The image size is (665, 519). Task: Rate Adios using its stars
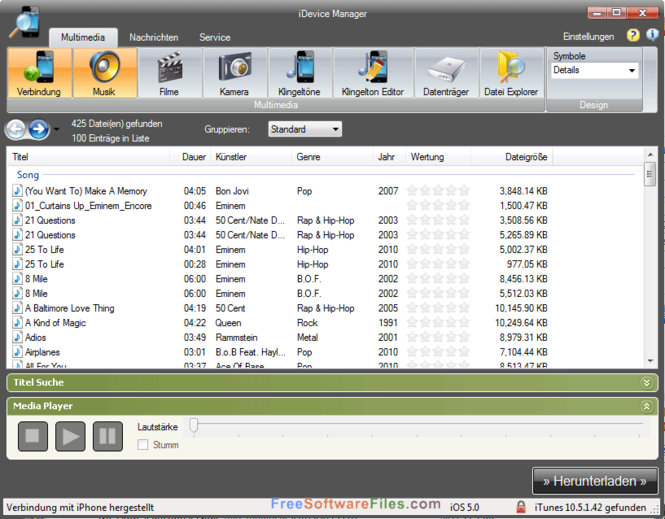click(438, 338)
